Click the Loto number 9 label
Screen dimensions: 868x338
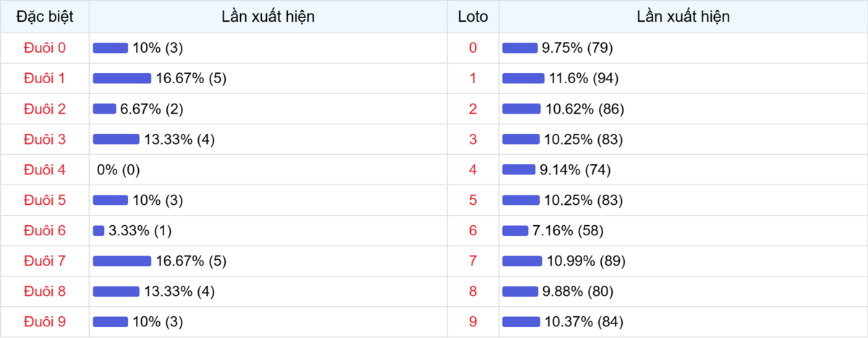[473, 321]
